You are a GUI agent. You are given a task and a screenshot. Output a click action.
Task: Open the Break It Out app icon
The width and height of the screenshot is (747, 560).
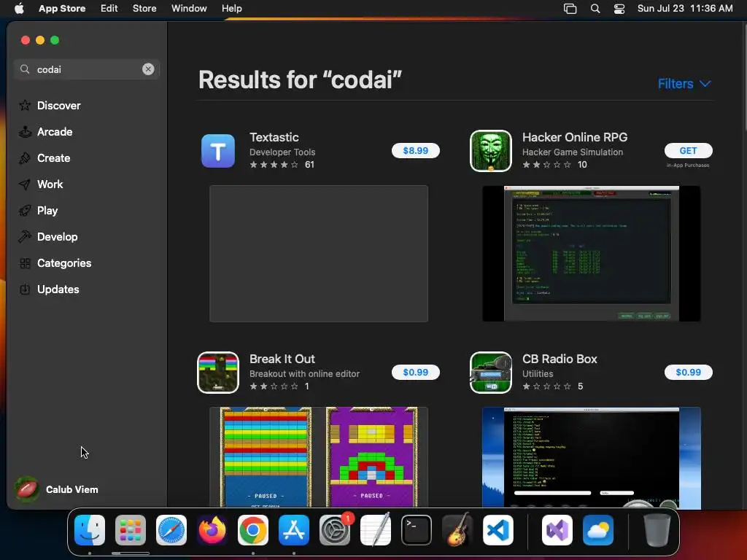(217, 373)
